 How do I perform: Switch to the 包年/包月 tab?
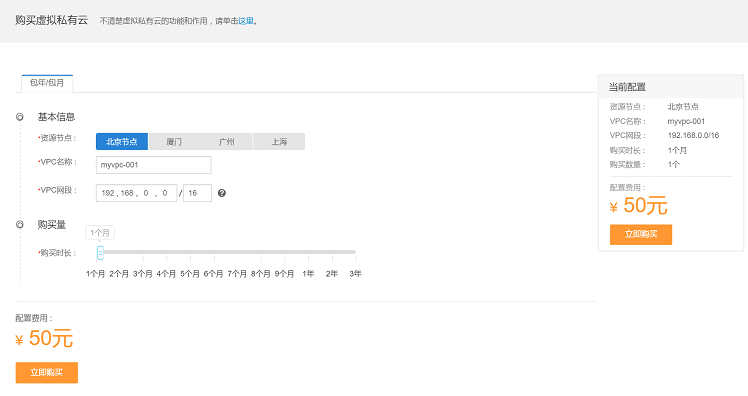(47, 83)
